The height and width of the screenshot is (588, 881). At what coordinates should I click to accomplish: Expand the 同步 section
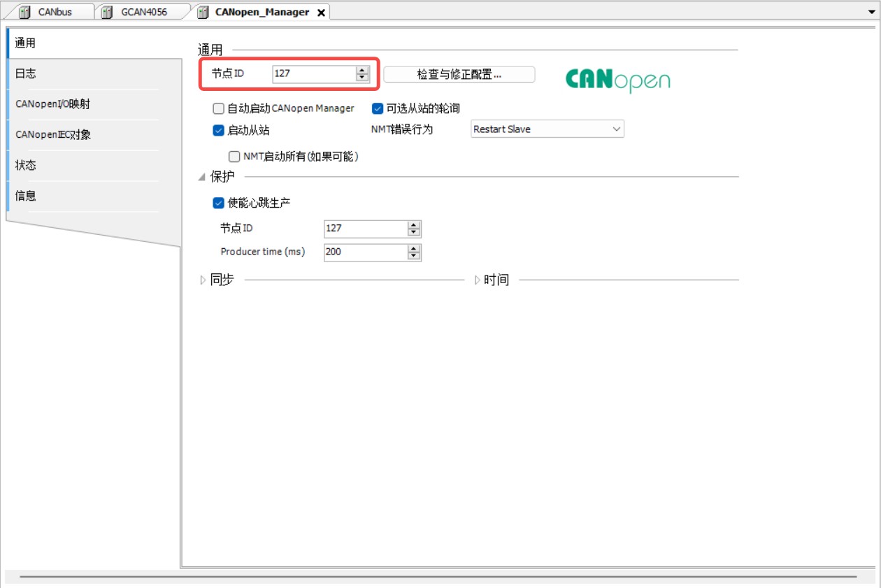[x=203, y=280]
